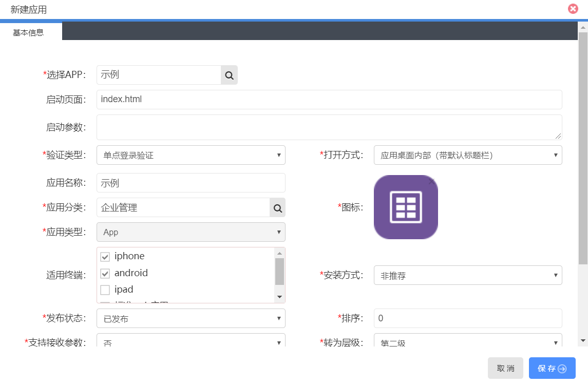Remove icon using small X on image
This screenshot has height=385, width=588.
[x=431, y=181]
